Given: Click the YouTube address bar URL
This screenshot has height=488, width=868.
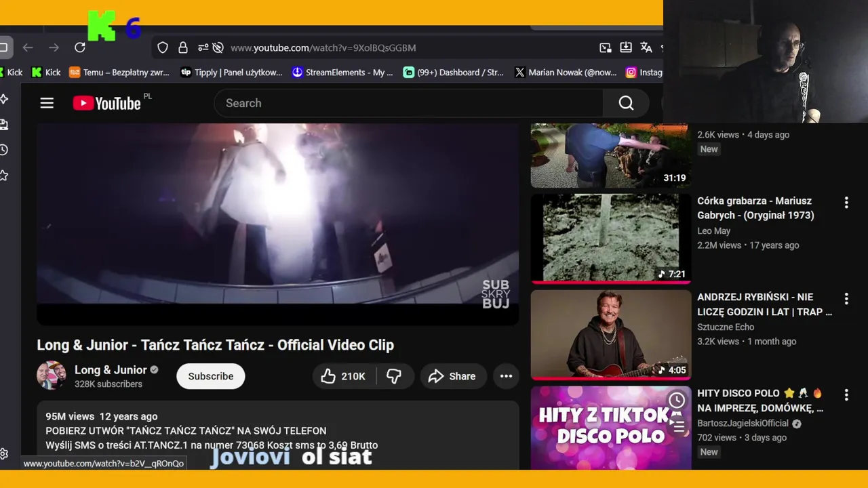Looking at the screenshot, I should [323, 47].
